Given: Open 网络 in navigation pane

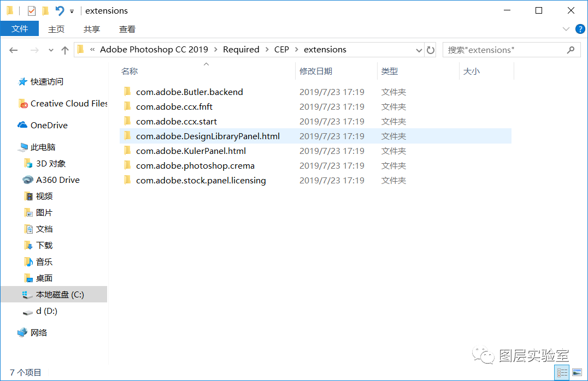Looking at the screenshot, I should (39, 332).
